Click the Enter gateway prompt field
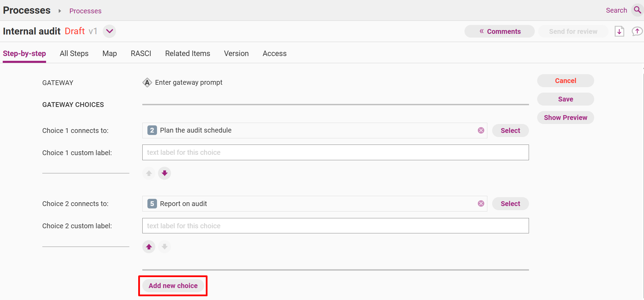The height and width of the screenshot is (300, 644). 189,82
